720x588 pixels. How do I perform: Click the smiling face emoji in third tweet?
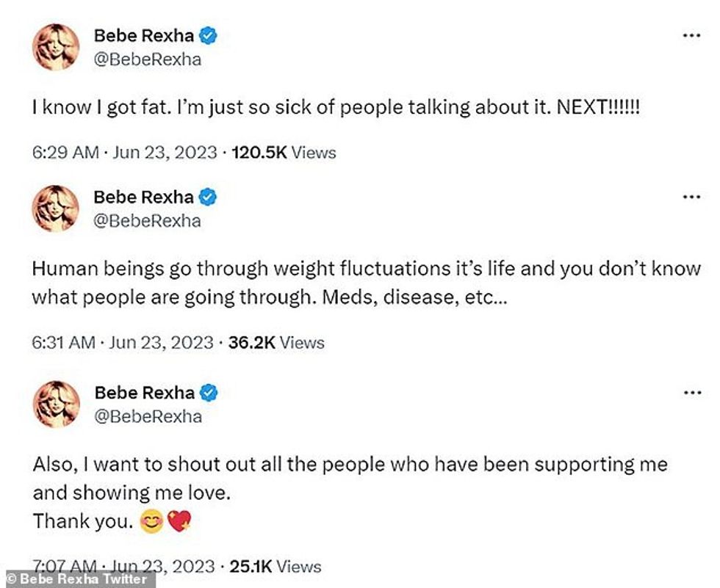point(152,523)
